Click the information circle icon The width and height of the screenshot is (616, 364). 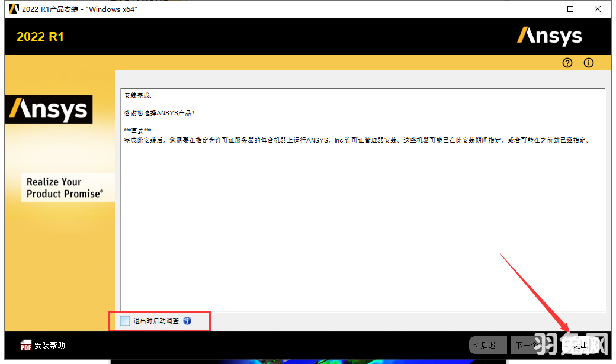pos(588,63)
